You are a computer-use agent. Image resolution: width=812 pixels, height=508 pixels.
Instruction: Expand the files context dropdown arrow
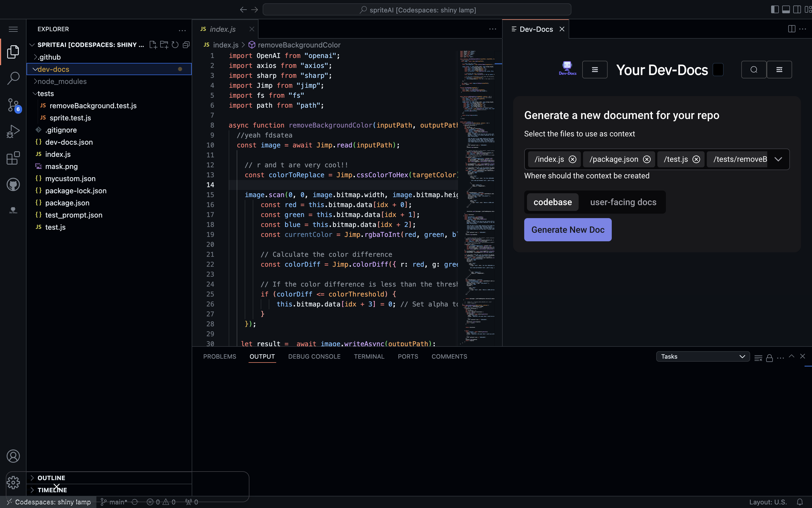(x=778, y=159)
